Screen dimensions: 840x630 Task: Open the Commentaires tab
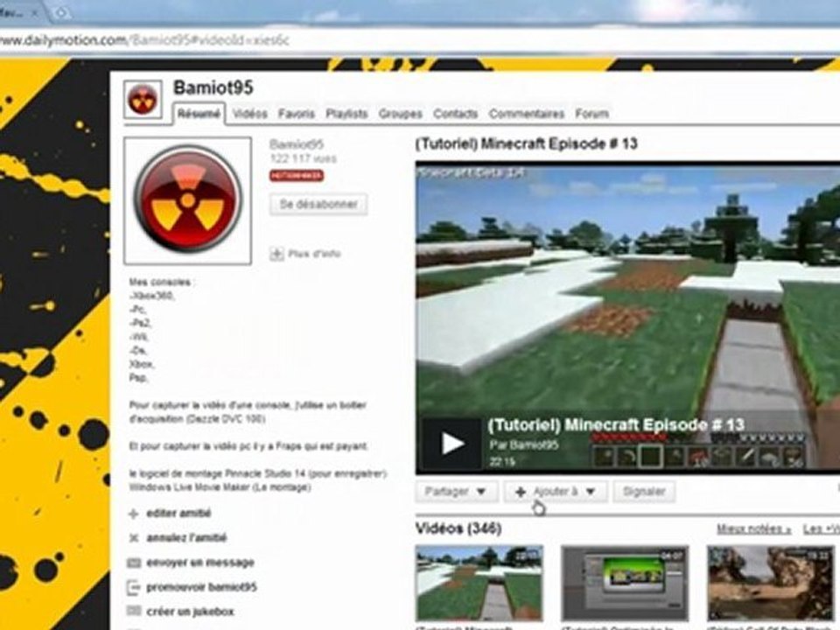pos(527,114)
